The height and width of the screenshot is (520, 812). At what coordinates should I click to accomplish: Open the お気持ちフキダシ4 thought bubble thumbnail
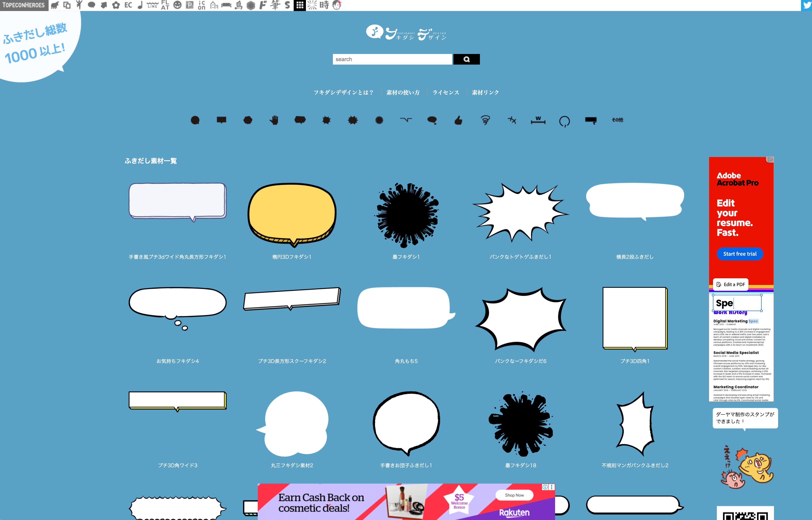pos(177,309)
